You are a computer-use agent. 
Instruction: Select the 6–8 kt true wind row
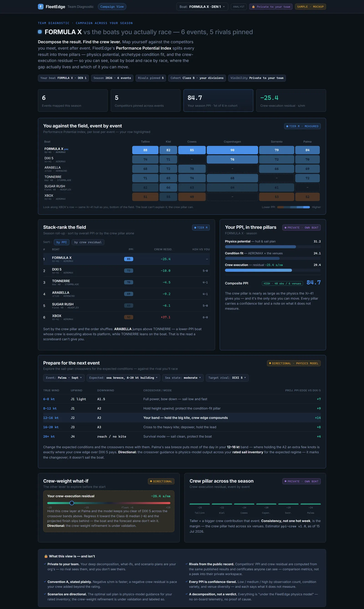(182, 399)
